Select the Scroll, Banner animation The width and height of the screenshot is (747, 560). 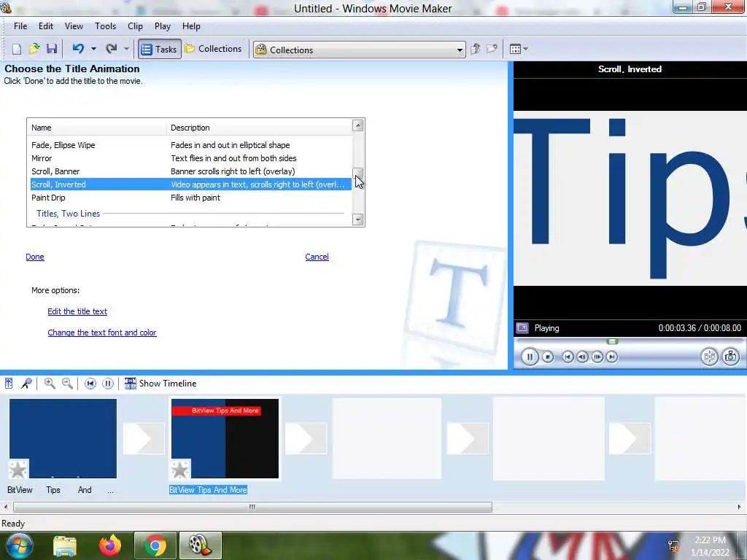pos(190,171)
